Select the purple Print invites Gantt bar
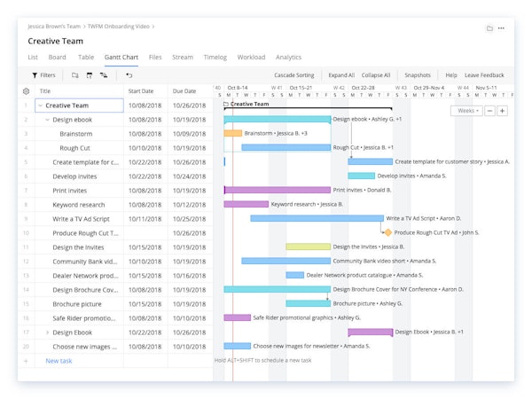The height and width of the screenshot is (399, 532). [x=278, y=190]
